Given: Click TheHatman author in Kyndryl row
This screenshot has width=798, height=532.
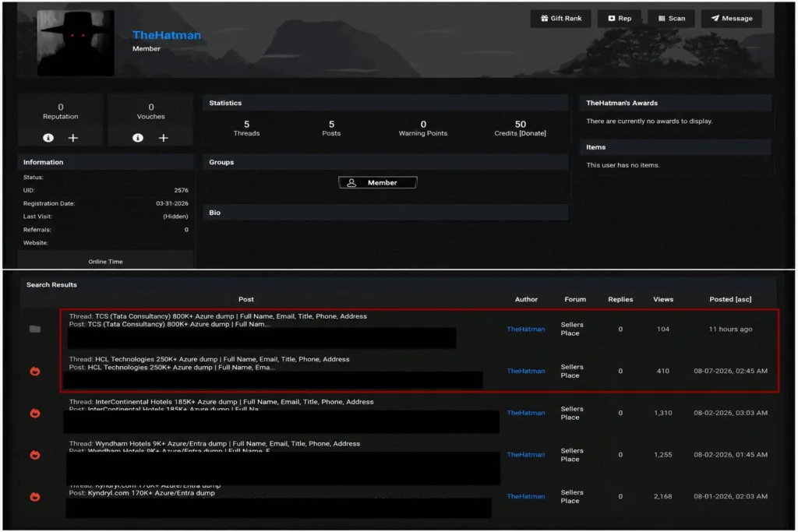Looking at the screenshot, I should coord(526,496).
